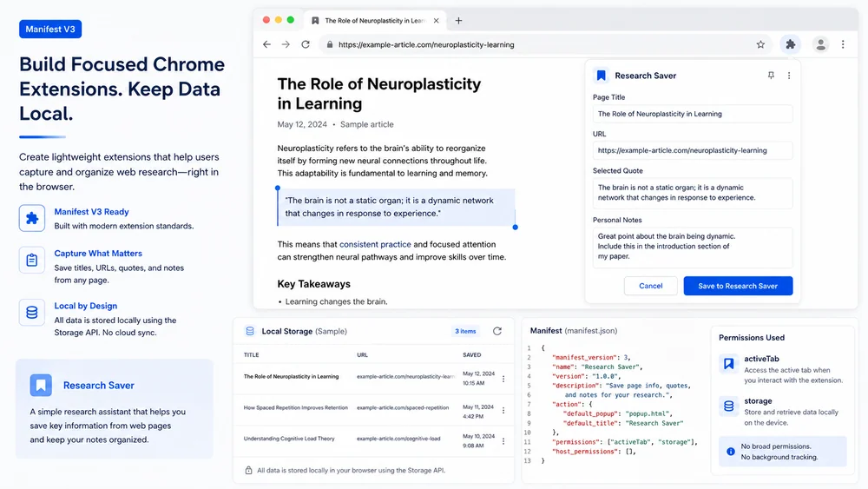The image size is (868, 489).
Task: Select How Spaced Repetition Improves Retention row
Action: [375, 410]
